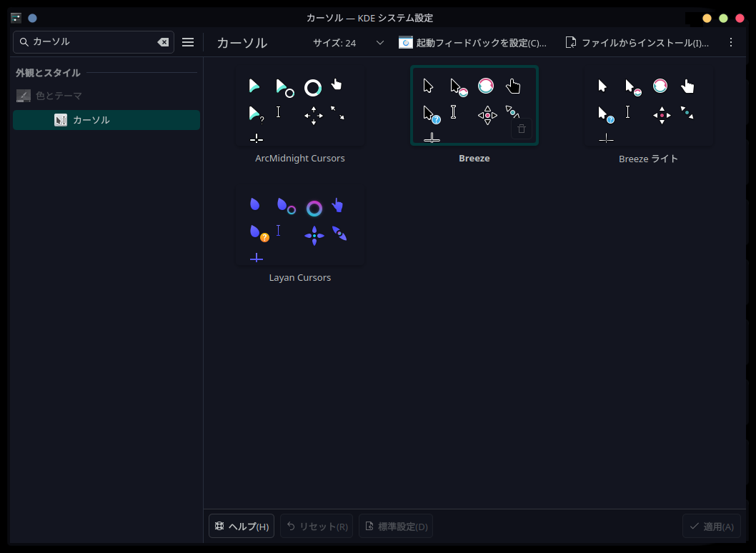The width and height of the screenshot is (756, 553).
Task: Click the リセット(R) button
Action: (x=317, y=526)
